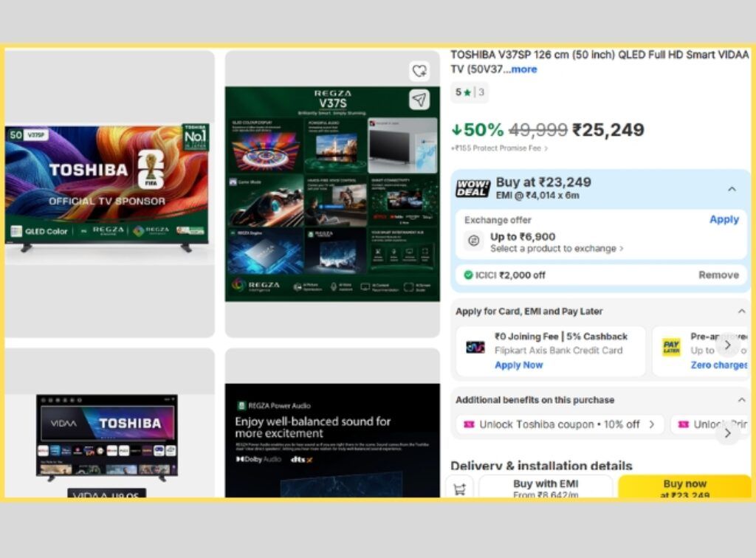Click the yellow Buy now button
The image size is (756, 558).
tap(684, 486)
